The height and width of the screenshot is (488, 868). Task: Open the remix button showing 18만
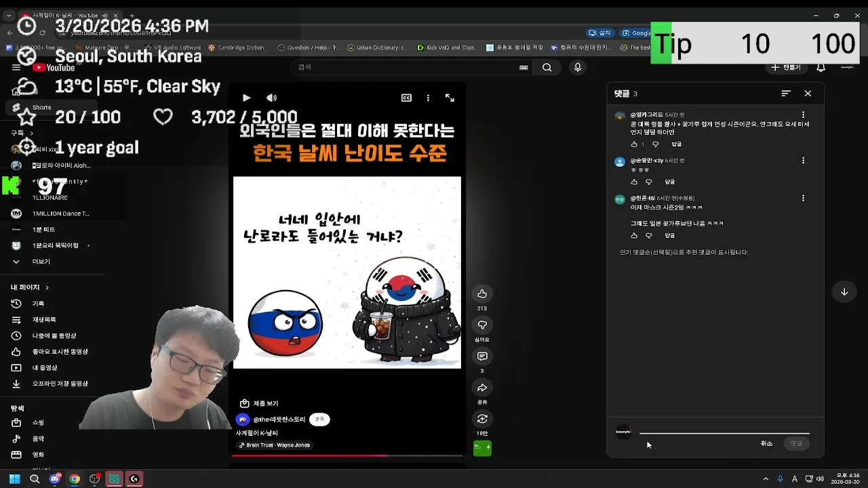click(x=482, y=419)
